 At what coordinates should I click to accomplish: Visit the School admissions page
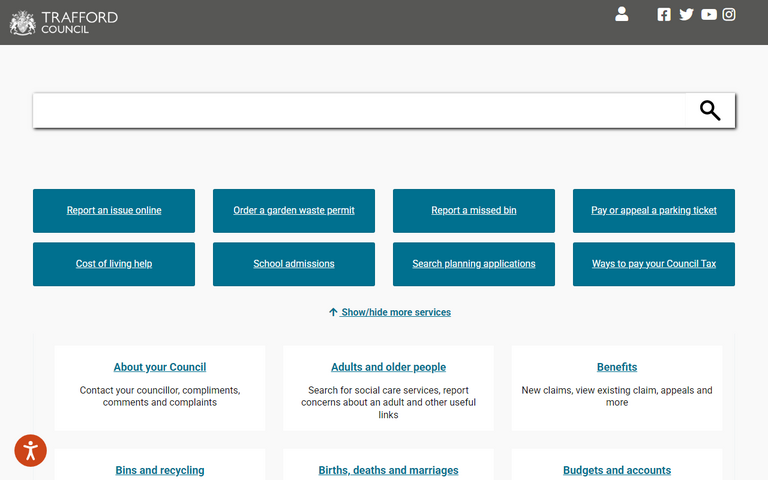pyautogui.click(x=294, y=264)
